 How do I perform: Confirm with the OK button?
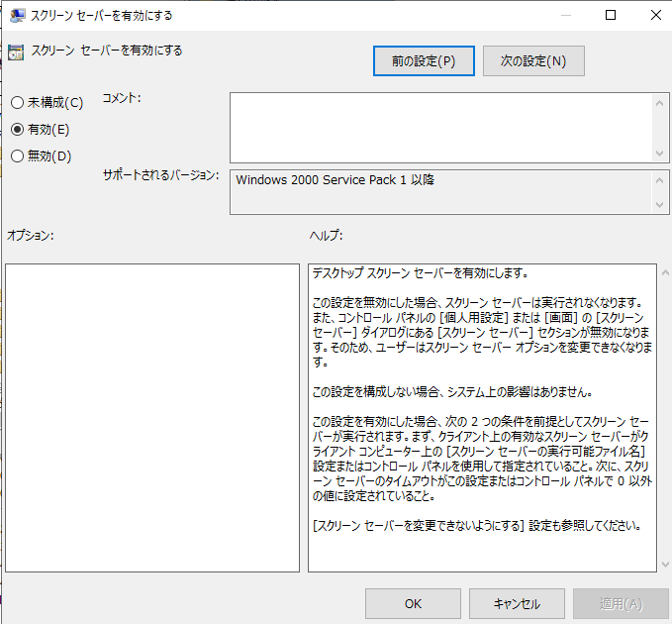(413, 603)
